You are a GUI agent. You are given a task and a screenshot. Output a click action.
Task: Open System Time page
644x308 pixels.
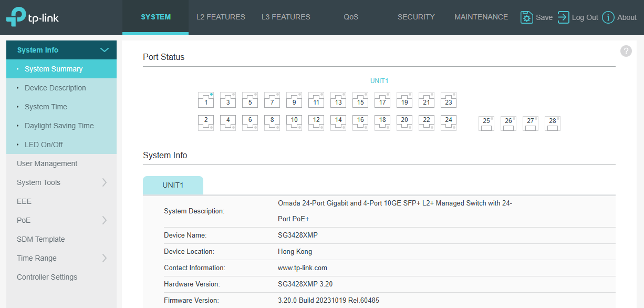(61, 107)
